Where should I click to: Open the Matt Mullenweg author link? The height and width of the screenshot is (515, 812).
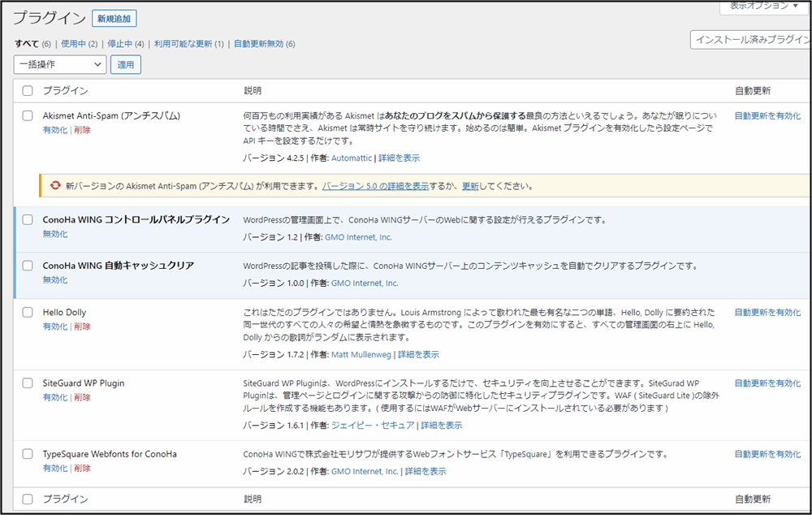pos(361,354)
